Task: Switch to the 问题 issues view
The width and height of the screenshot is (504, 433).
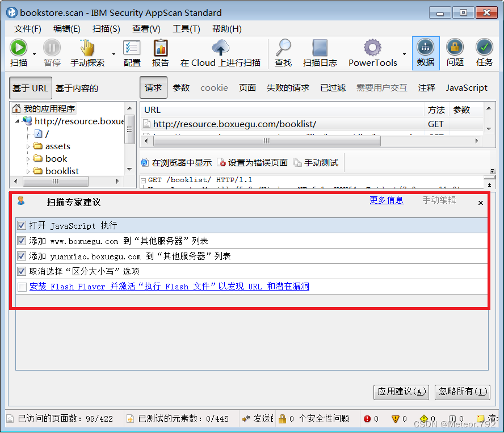Action: point(455,53)
